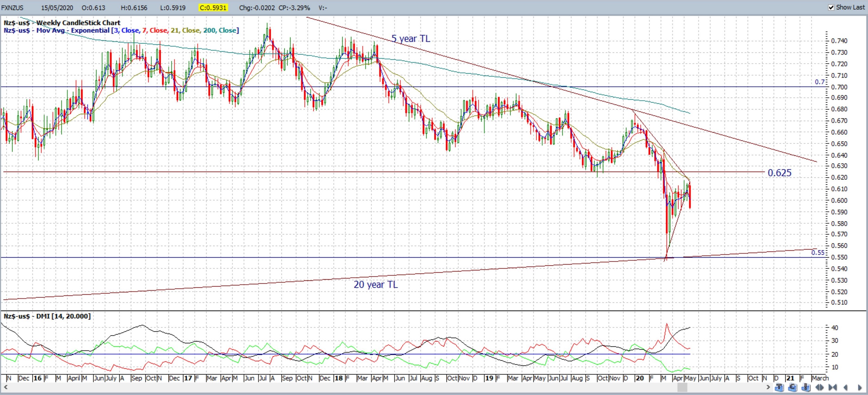868x395 pixels.
Task: Click the bold '17' year marker on time axis
Action: click(188, 378)
